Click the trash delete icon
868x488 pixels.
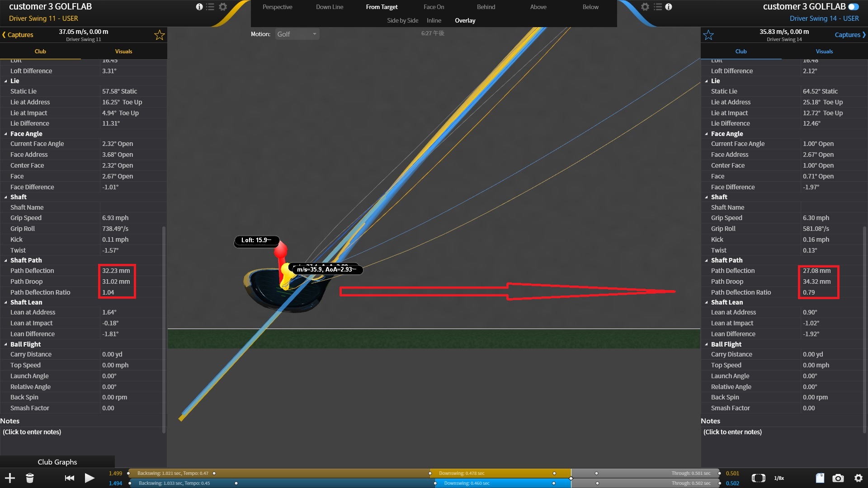(x=30, y=478)
